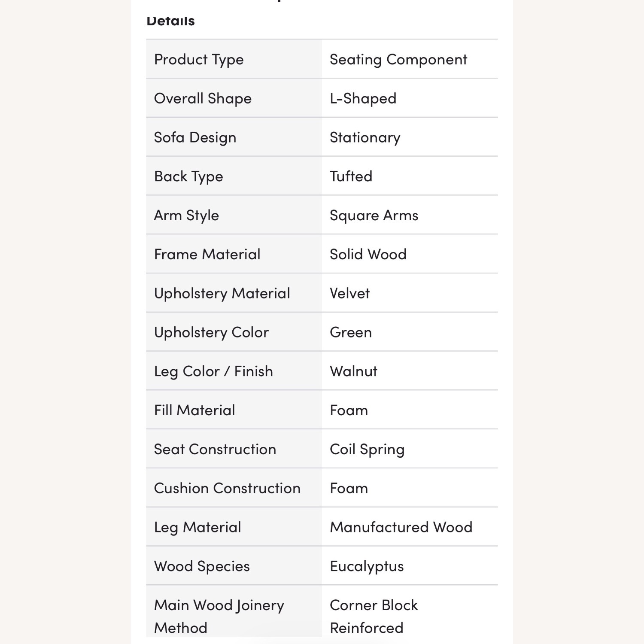Select the Stationary value cell

click(410, 137)
